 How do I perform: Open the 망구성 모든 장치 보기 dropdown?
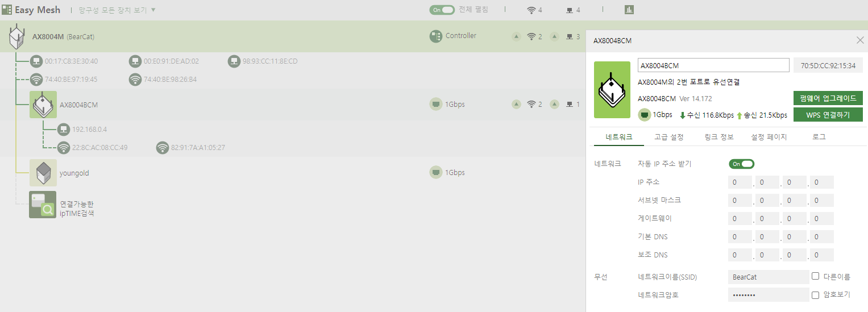point(117,10)
